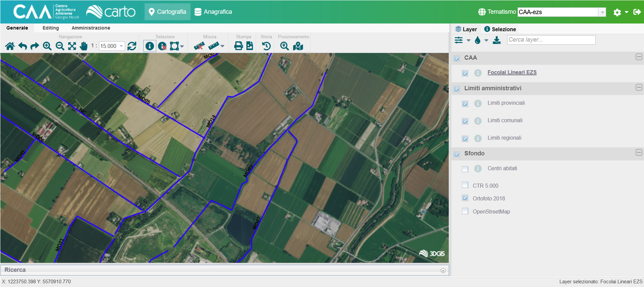
Task: Activate the zoom out tool
Action: [x=60, y=46]
